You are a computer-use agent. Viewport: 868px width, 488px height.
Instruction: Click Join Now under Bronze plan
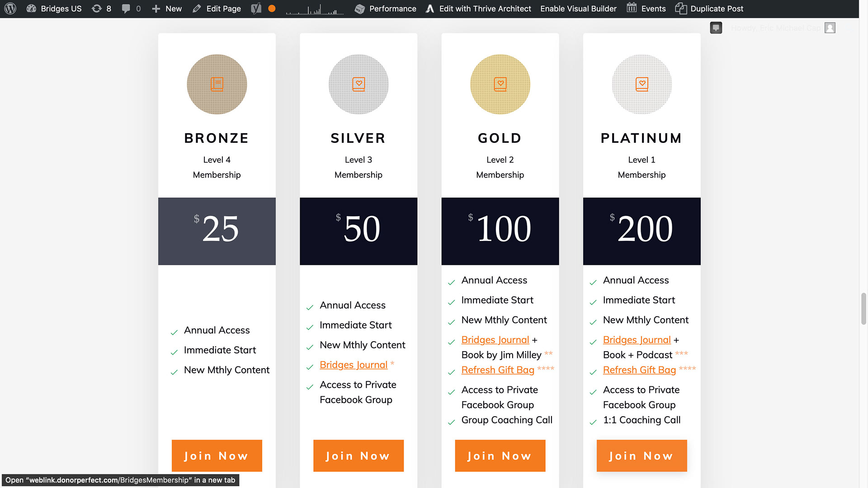pyautogui.click(x=217, y=455)
